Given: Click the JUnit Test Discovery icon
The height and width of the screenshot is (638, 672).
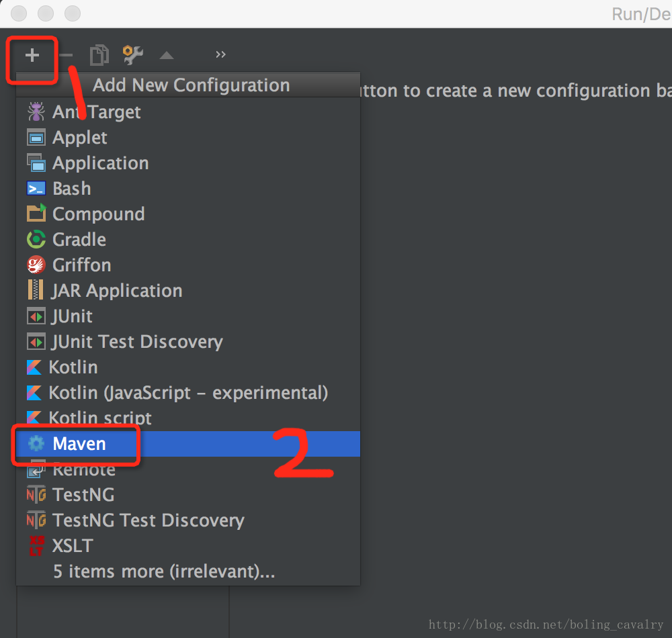Looking at the screenshot, I should click(36, 342).
